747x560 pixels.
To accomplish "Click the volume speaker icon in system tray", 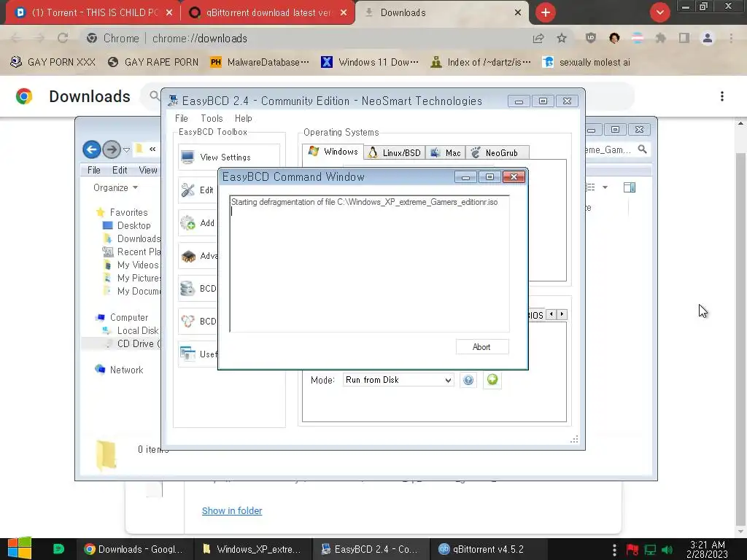I will 667,550.
